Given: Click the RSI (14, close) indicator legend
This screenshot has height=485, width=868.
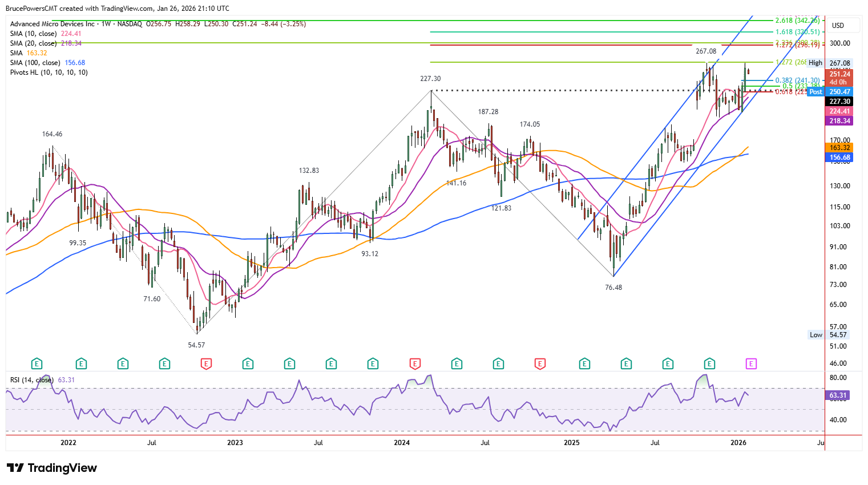Looking at the screenshot, I should pos(42,380).
